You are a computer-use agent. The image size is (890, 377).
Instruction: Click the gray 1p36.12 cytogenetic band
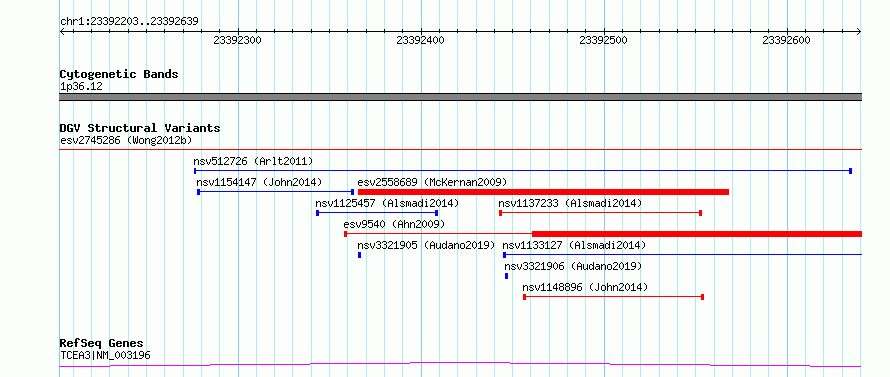(460, 97)
